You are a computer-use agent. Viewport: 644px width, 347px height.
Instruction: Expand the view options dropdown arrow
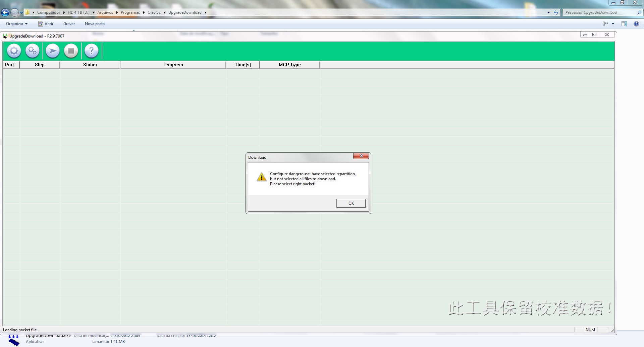click(613, 24)
